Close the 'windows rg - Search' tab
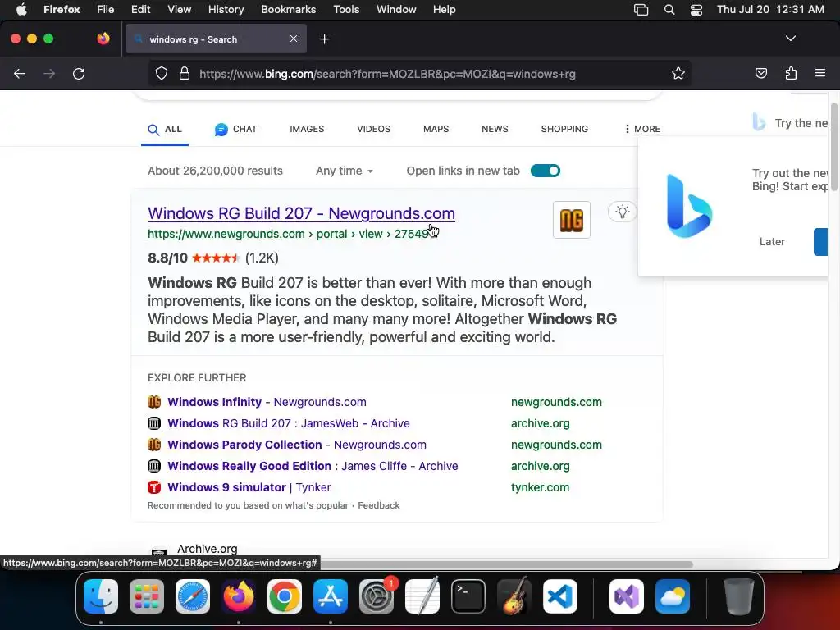This screenshot has width=840, height=630. point(294,39)
